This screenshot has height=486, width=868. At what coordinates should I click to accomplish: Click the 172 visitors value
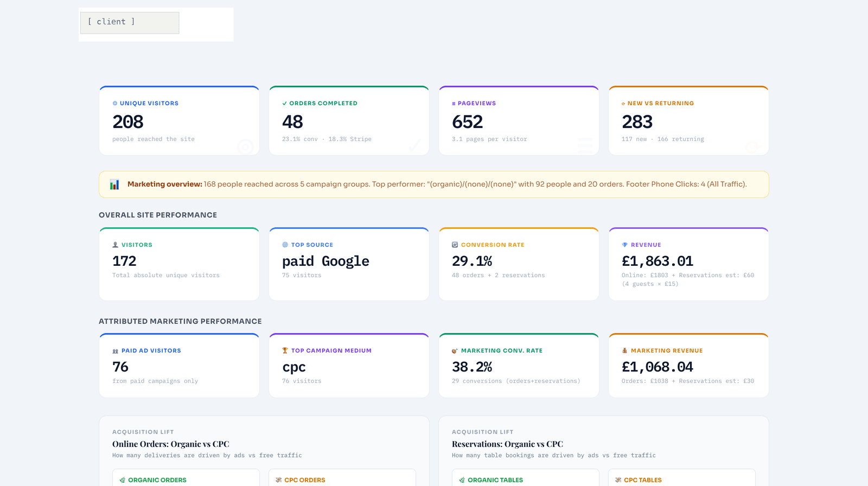coord(124,261)
